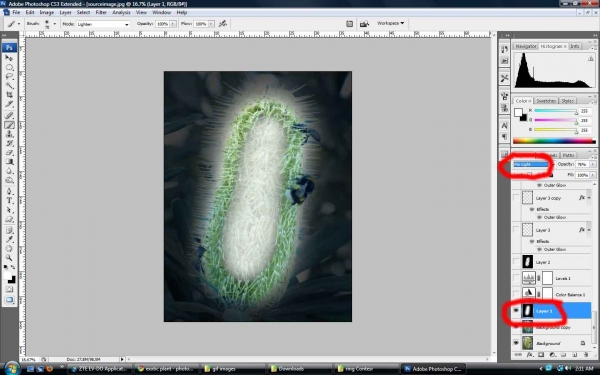Hide the Layer 1 layer

click(x=516, y=311)
